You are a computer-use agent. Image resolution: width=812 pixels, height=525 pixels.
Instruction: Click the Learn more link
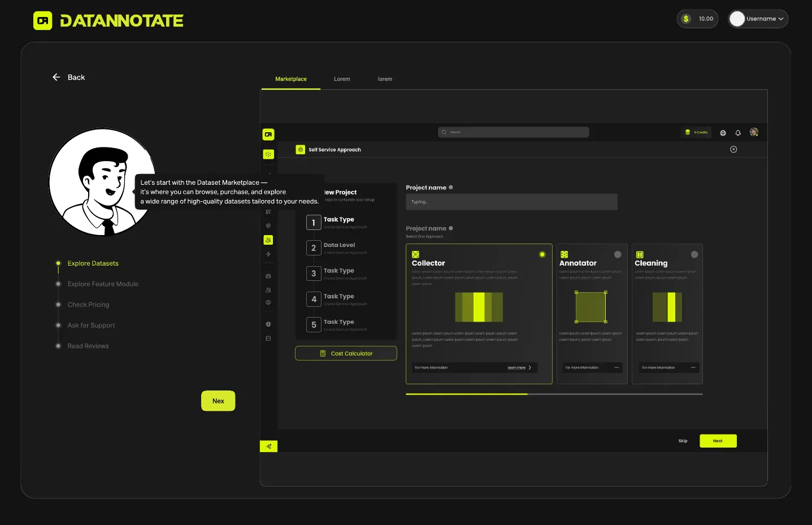[516, 368]
